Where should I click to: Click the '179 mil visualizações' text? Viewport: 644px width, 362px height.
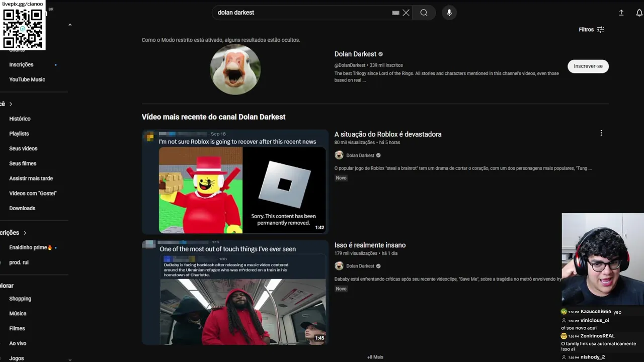[356, 253]
